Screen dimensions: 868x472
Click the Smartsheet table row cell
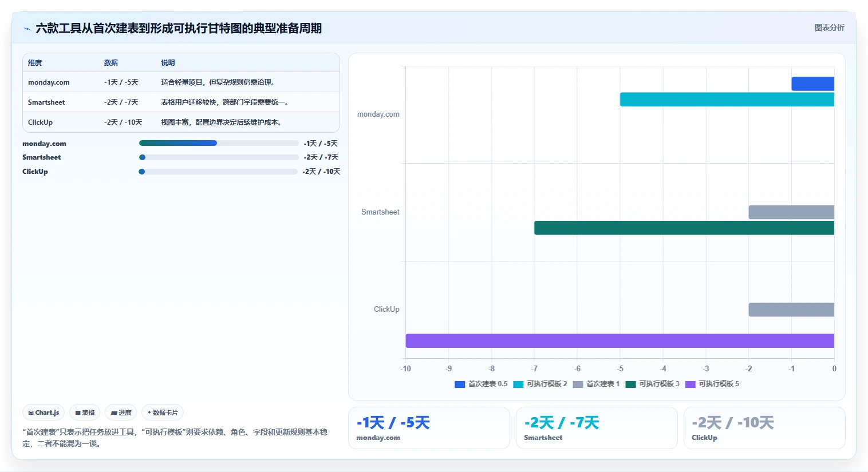46,102
